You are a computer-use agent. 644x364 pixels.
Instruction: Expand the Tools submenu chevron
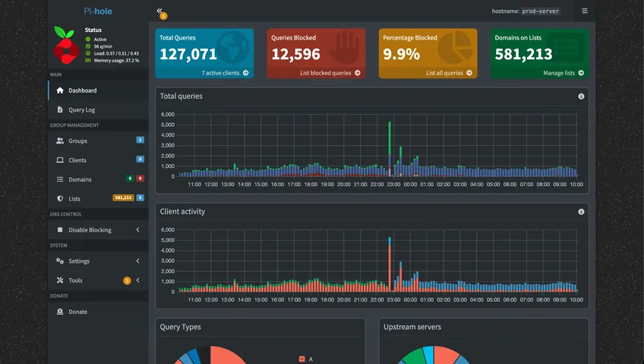click(x=137, y=280)
